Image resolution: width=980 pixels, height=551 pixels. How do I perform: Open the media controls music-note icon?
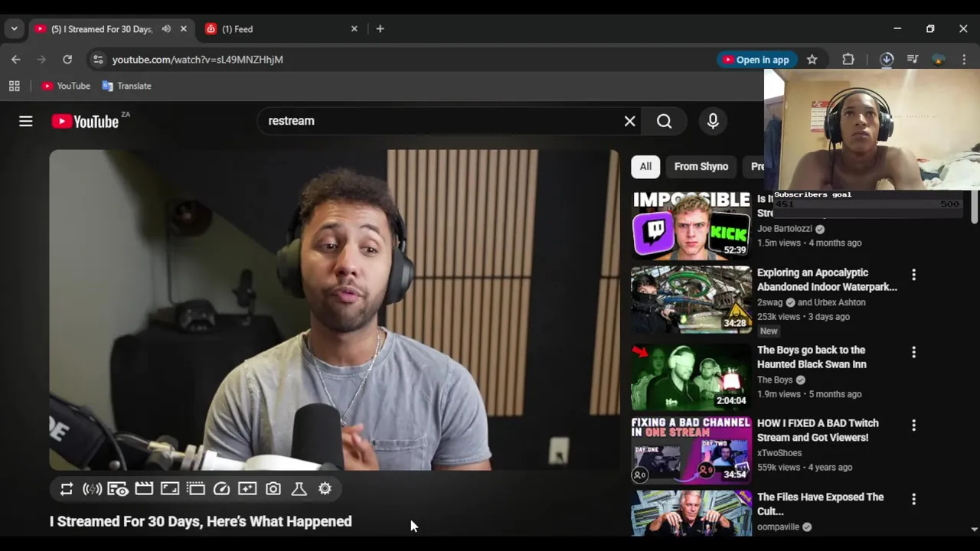tap(913, 60)
